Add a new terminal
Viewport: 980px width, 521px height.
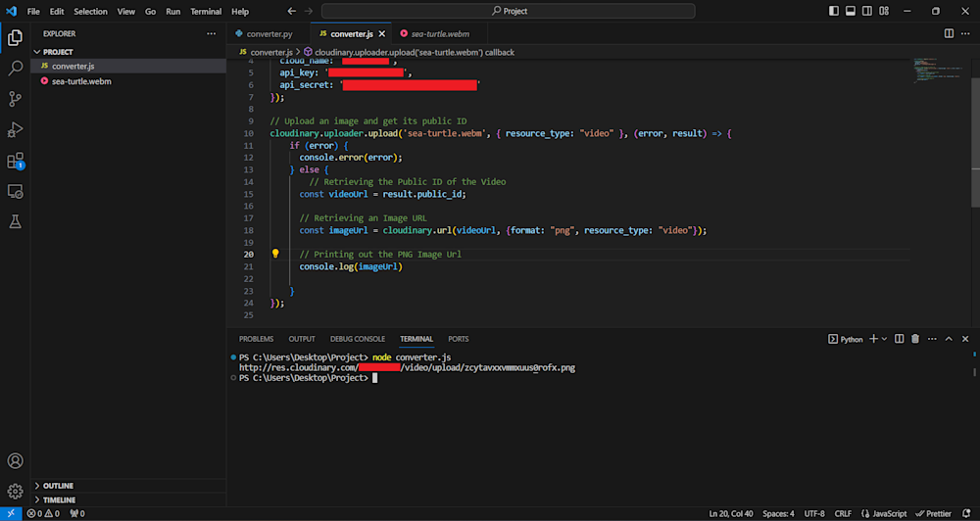click(874, 339)
